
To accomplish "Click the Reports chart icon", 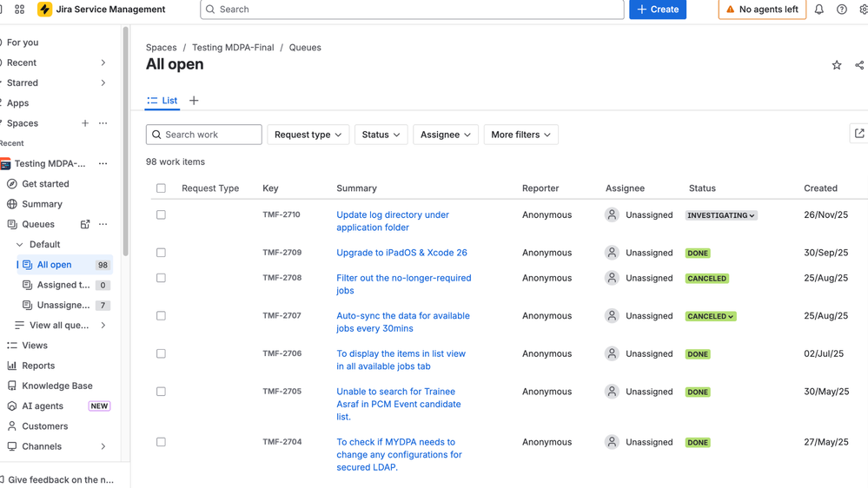I will point(11,366).
